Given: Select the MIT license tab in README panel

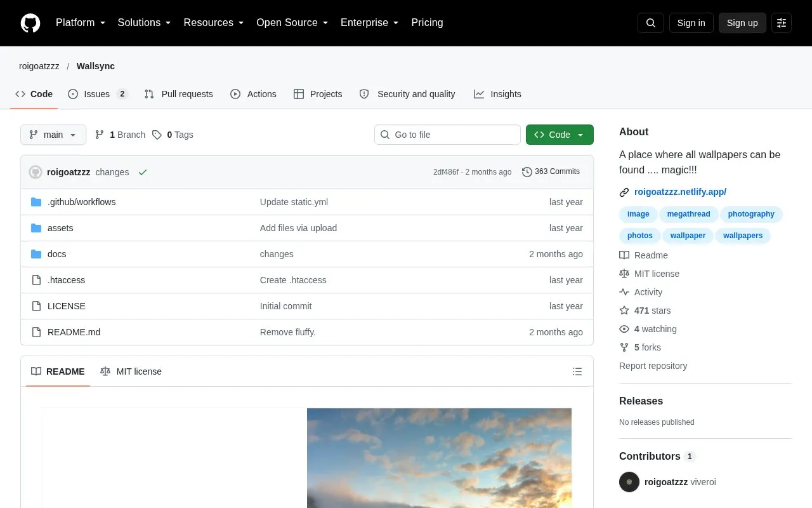Looking at the screenshot, I should coord(131,371).
